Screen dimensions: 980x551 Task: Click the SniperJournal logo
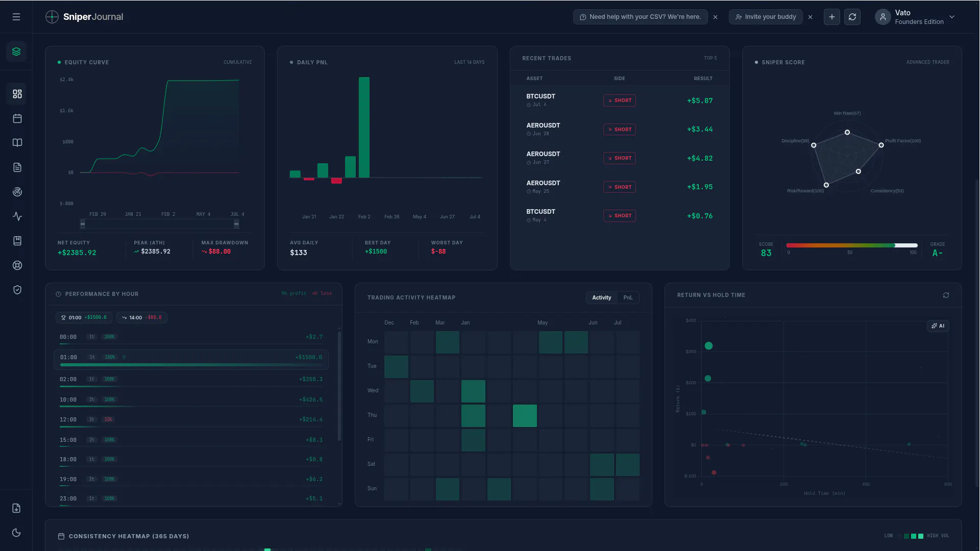point(84,17)
